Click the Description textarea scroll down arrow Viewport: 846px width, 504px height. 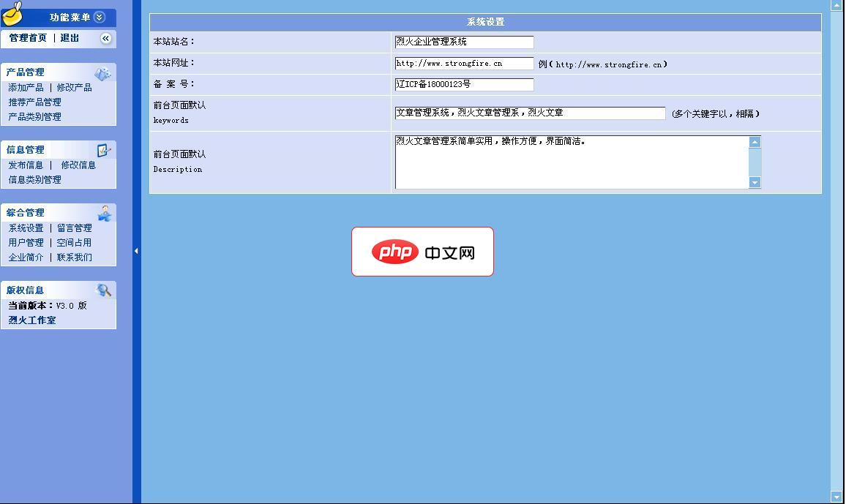point(755,182)
